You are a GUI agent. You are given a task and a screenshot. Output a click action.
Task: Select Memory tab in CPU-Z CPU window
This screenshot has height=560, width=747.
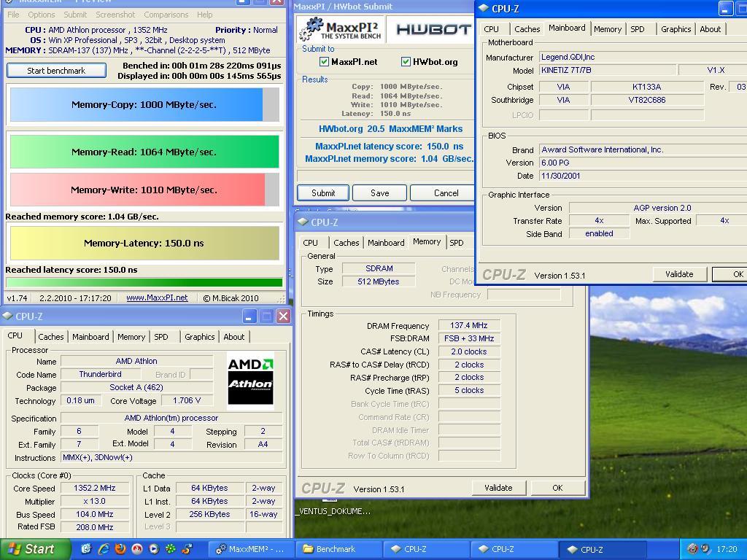tap(131, 337)
